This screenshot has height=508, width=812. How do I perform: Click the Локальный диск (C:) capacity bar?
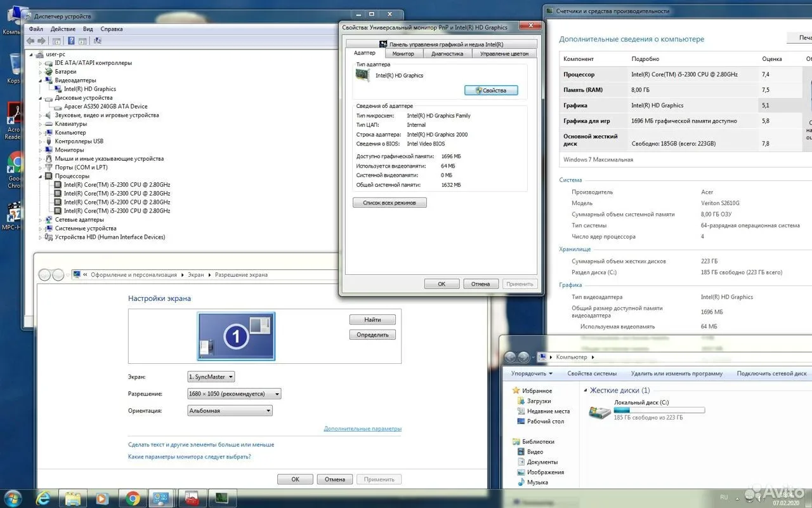pos(659,410)
